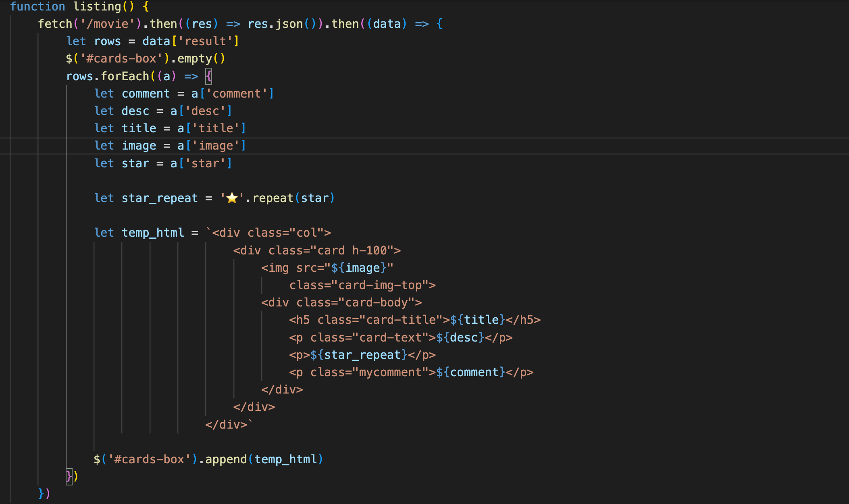The width and height of the screenshot is (849, 504).
Task: Click the 'listing' function name
Action: 97,6
